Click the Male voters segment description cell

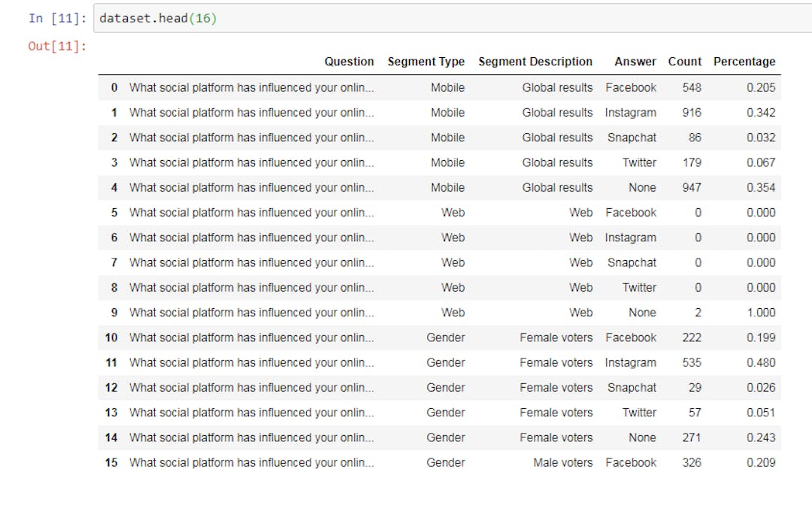tap(562, 463)
